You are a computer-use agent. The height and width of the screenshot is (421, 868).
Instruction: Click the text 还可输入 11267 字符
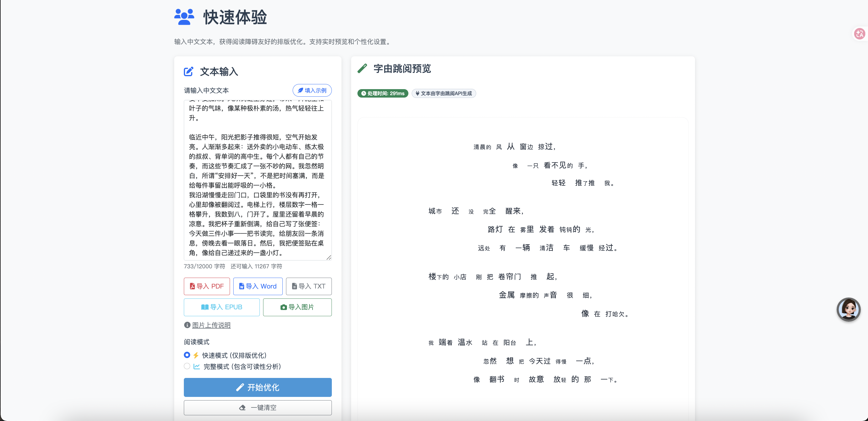coord(256,267)
